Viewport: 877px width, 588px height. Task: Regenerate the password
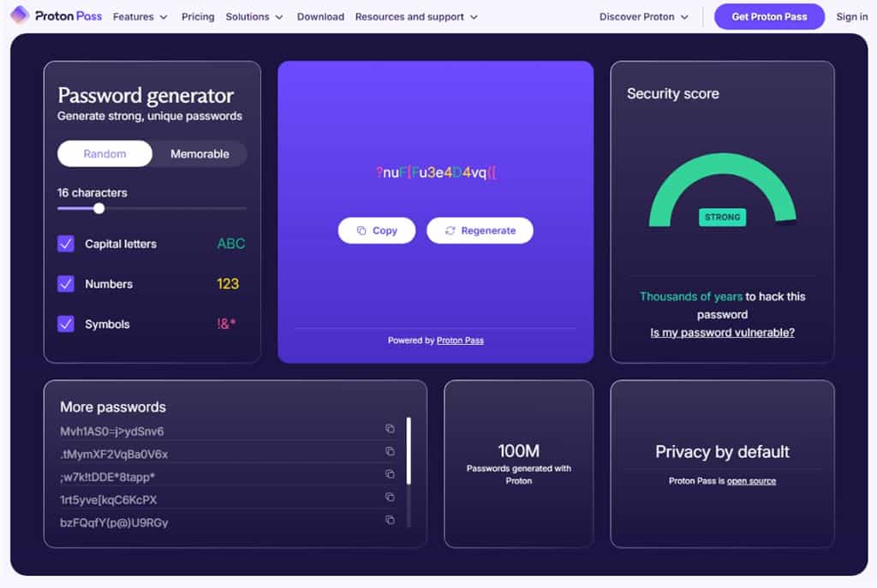[480, 230]
